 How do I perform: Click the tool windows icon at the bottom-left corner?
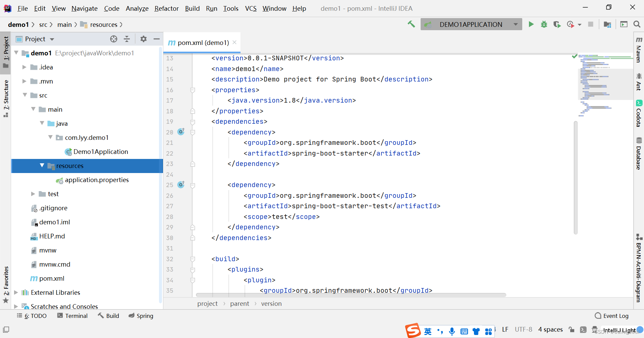point(6,329)
